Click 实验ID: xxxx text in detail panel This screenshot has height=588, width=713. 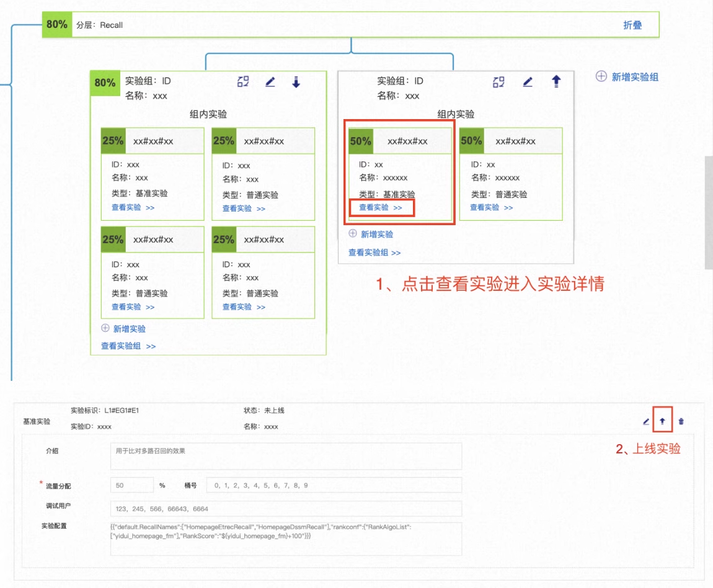pos(91,427)
